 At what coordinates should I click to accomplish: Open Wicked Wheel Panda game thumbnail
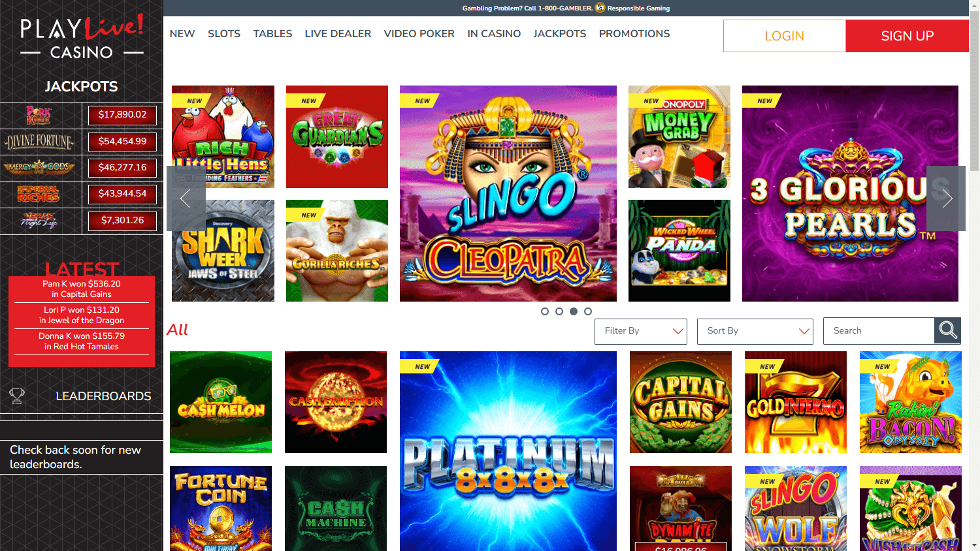(x=679, y=251)
